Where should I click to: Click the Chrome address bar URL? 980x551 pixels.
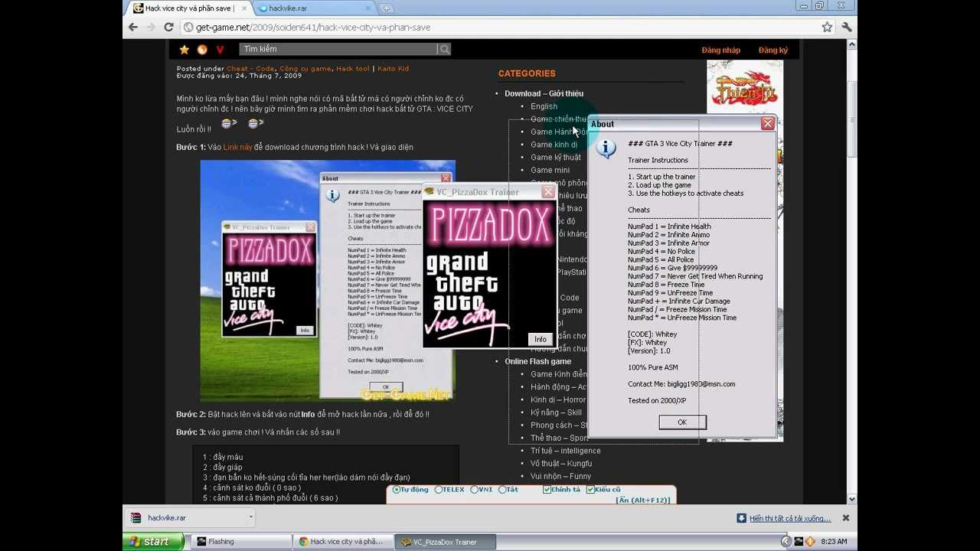(x=313, y=27)
